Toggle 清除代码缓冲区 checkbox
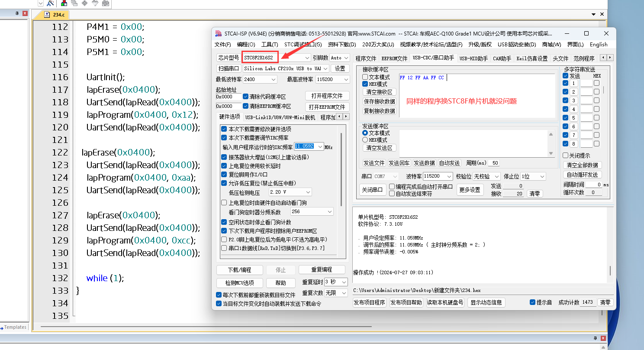644x350 pixels. (x=246, y=97)
